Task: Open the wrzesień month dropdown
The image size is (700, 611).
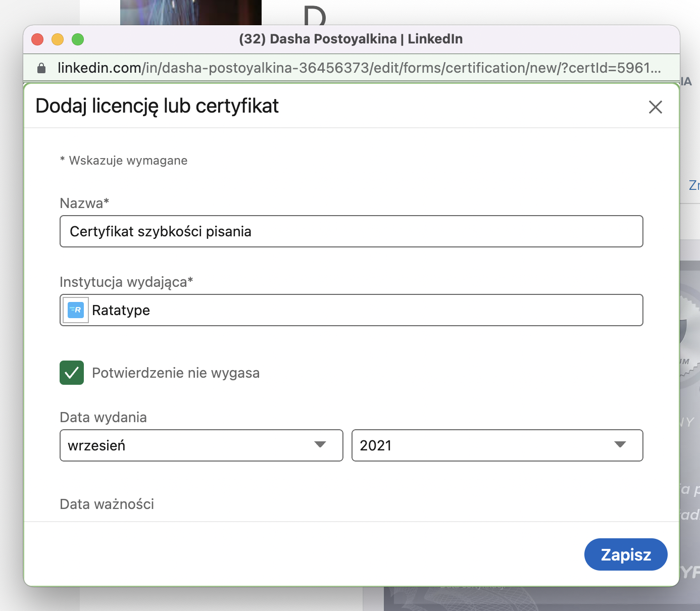Action: [x=202, y=445]
